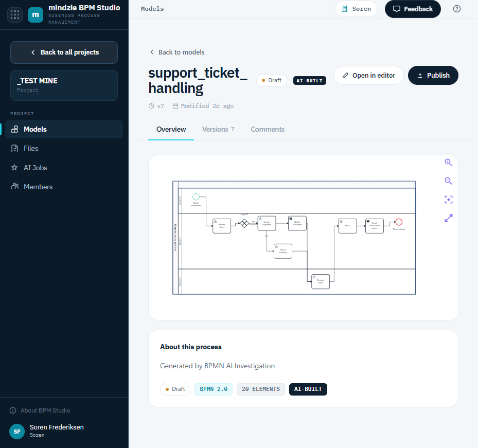
Task: Click the Models sidebar icon
Action: coord(14,129)
